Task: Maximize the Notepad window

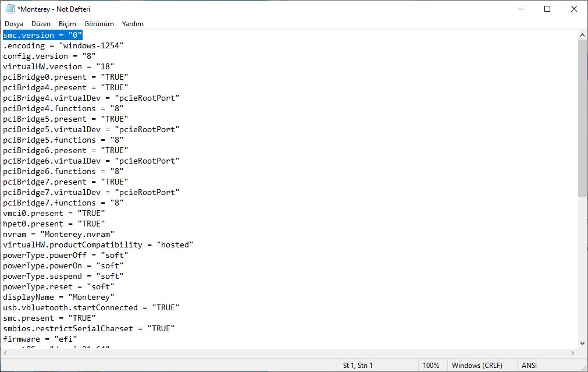Action: [x=547, y=9]
